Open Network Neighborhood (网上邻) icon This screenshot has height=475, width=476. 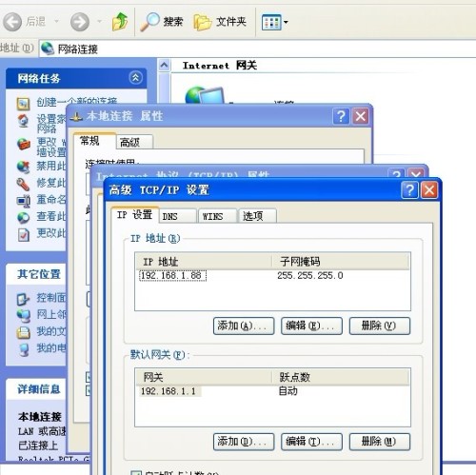tap(23, 315)
